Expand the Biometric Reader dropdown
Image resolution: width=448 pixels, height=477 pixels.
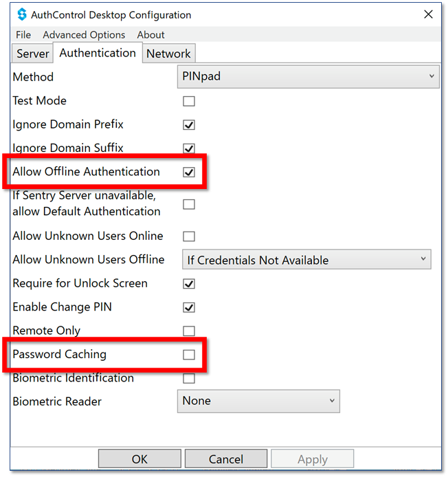point(258,401)
